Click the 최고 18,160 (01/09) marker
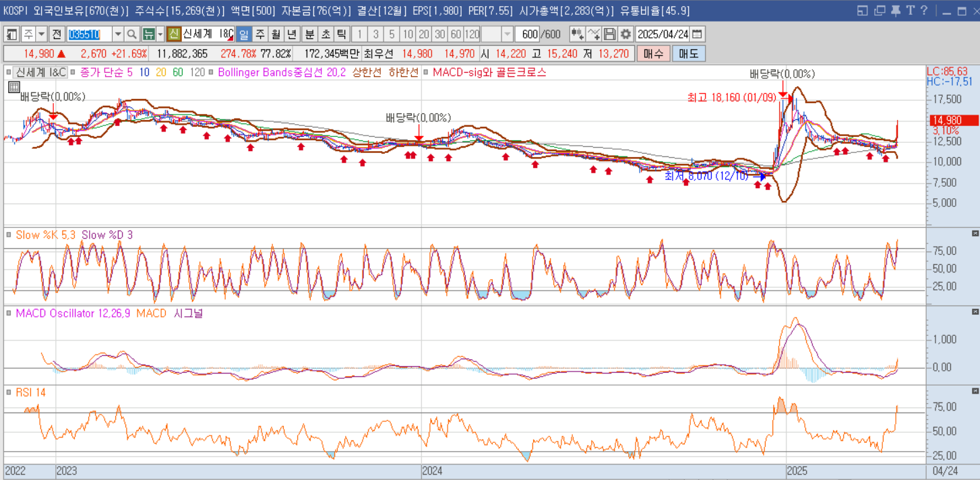 [x=731, y=97]
